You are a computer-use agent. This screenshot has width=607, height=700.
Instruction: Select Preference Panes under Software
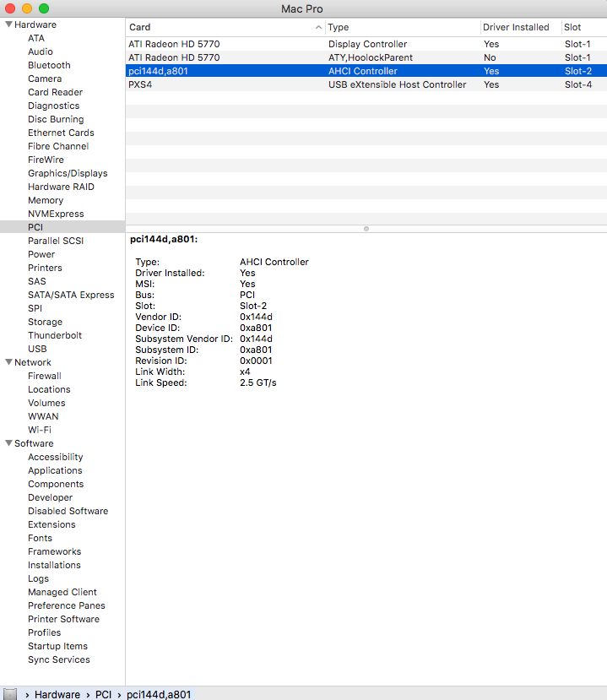pos(67,605)
